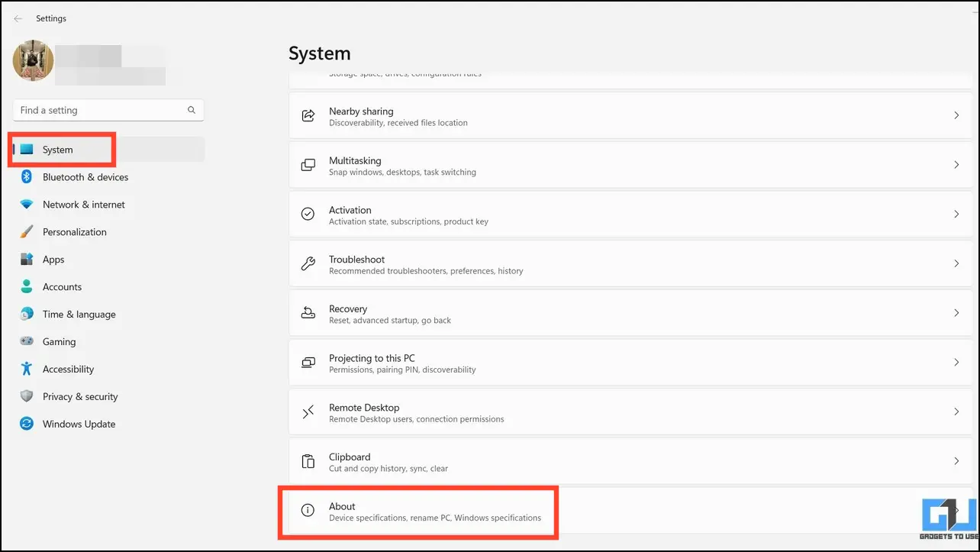Screen dimensions: 980x552
Task: Open Recovery settings
Action: [630, 313]
